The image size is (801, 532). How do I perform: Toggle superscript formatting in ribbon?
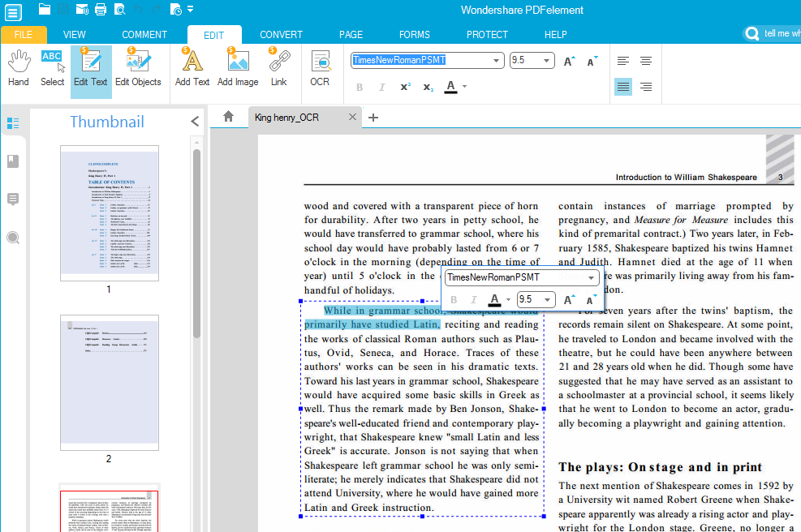point(406,87)
